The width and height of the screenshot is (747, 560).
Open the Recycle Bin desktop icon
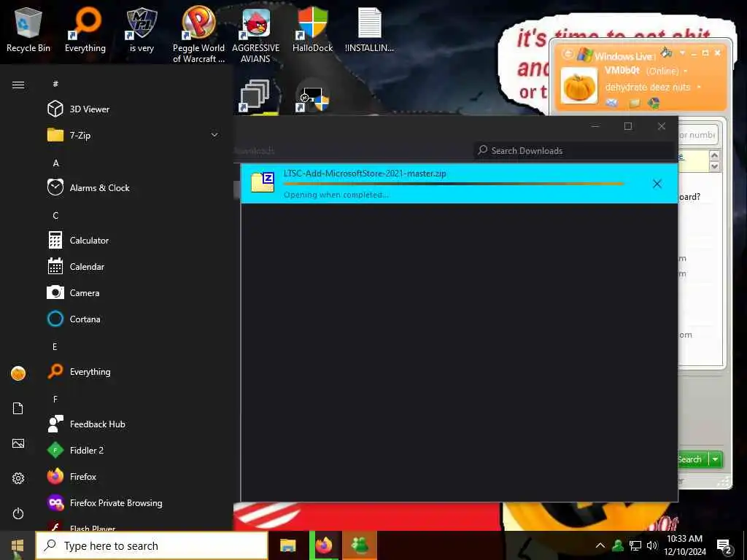click(28, 29)
